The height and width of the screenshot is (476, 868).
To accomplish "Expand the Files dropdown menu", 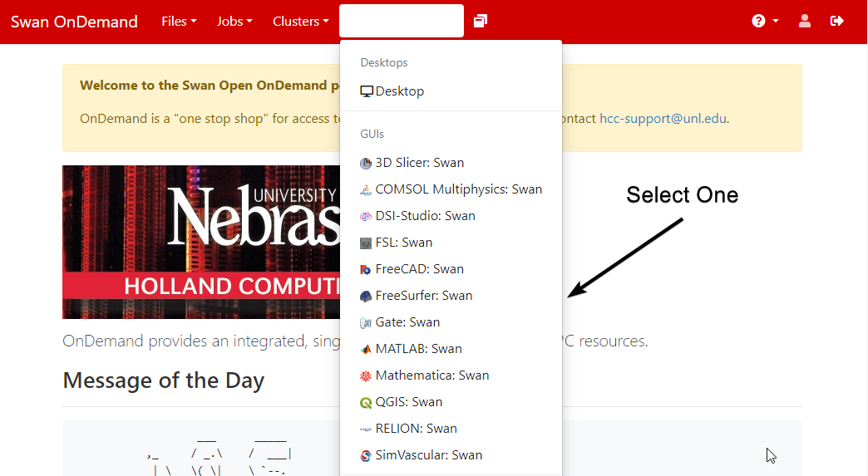I will click(x=179, y=21).
